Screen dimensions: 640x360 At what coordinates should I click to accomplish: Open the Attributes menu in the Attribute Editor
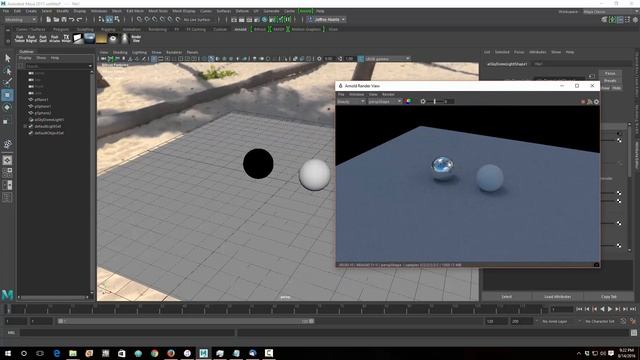pyautogui.click(x=538, y=52)
